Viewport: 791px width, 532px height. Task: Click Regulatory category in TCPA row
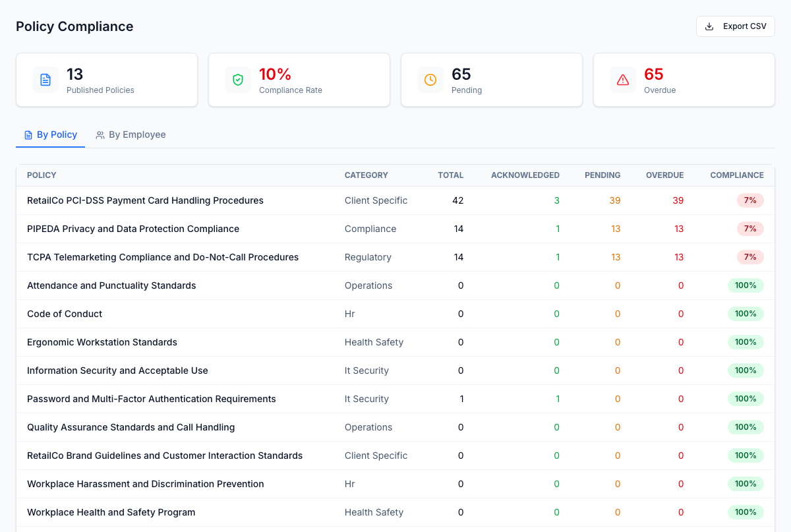(368, 257)
